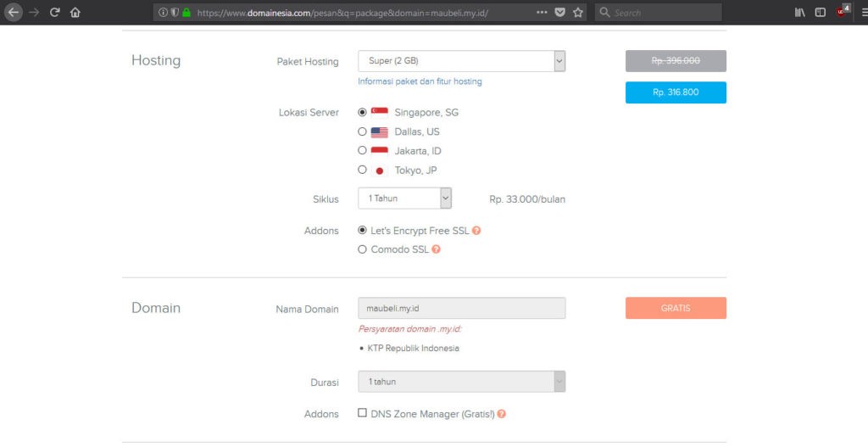This screenshot has width=868, height=447.
Task: Click the Nama Domain input field
Action: pyautogui.click(x=462, y=308)
